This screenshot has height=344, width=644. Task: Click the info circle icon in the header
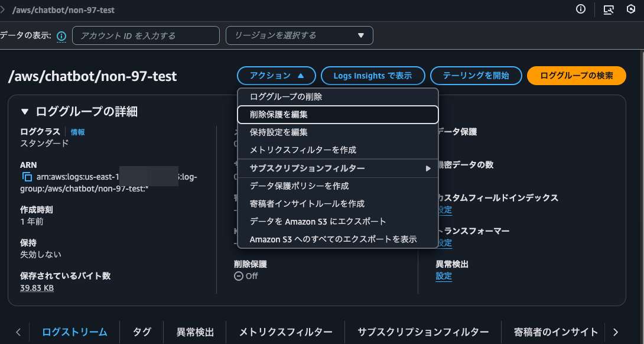tap(580, 9)
